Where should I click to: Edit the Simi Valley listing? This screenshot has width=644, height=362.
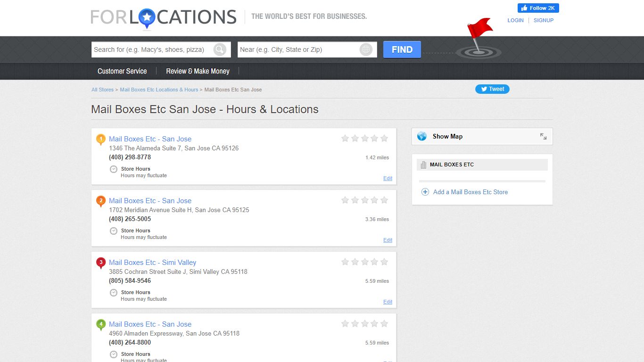(x=388, y=302)
